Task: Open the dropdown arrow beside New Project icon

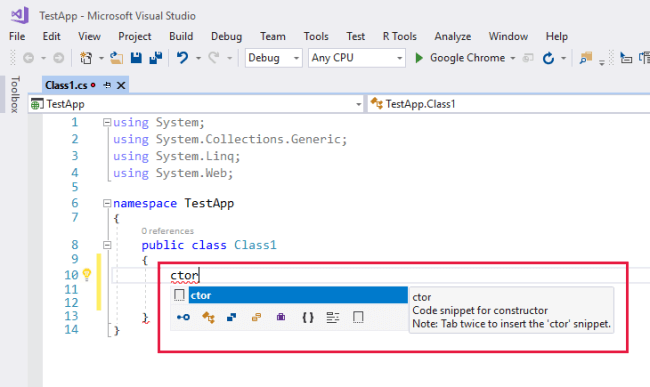Action: [101, 58]
